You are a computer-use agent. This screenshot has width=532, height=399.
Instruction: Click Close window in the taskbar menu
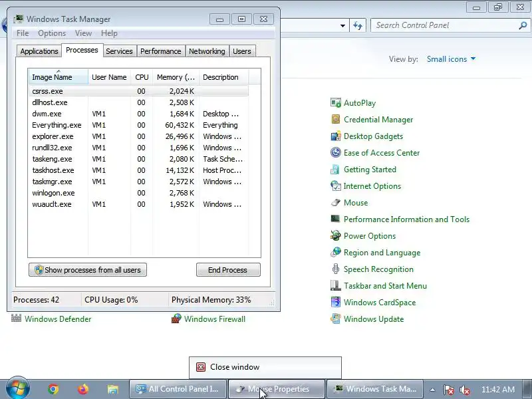point(265,367)
